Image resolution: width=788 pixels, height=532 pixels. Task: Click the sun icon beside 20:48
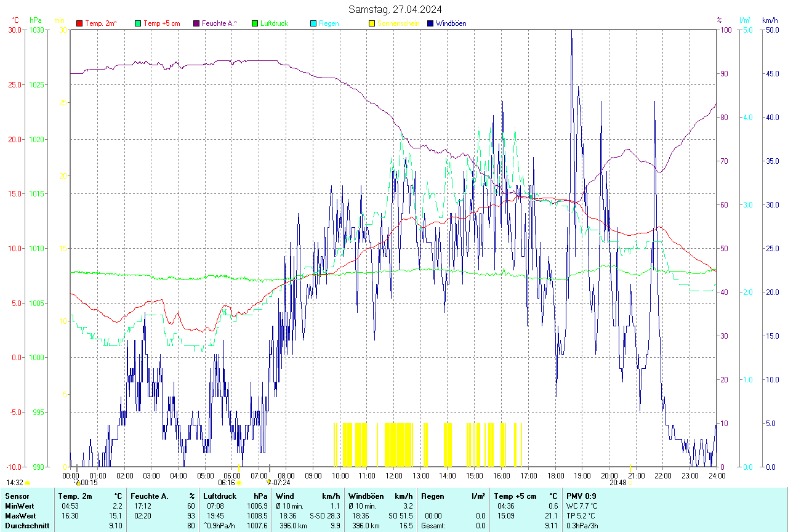click(630, 483)
